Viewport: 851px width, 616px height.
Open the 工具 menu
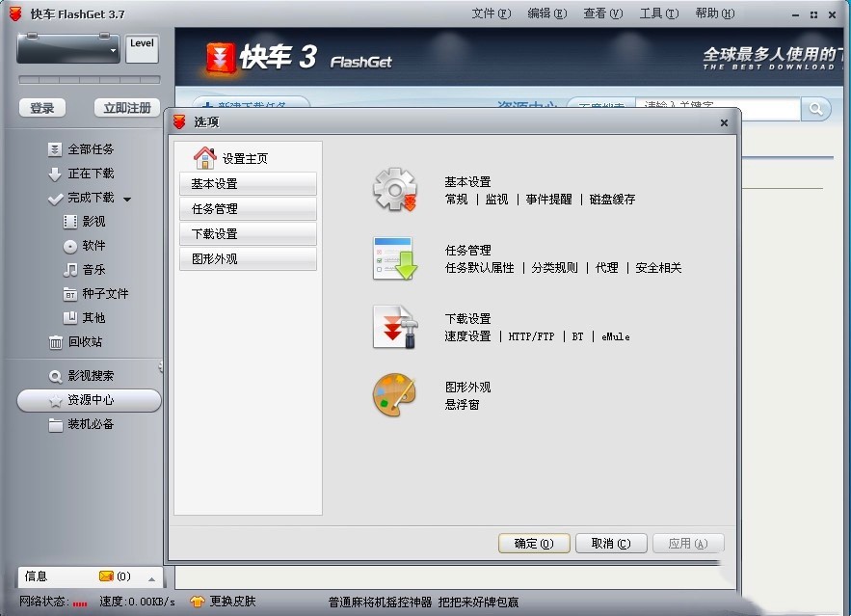coord(658,14)
